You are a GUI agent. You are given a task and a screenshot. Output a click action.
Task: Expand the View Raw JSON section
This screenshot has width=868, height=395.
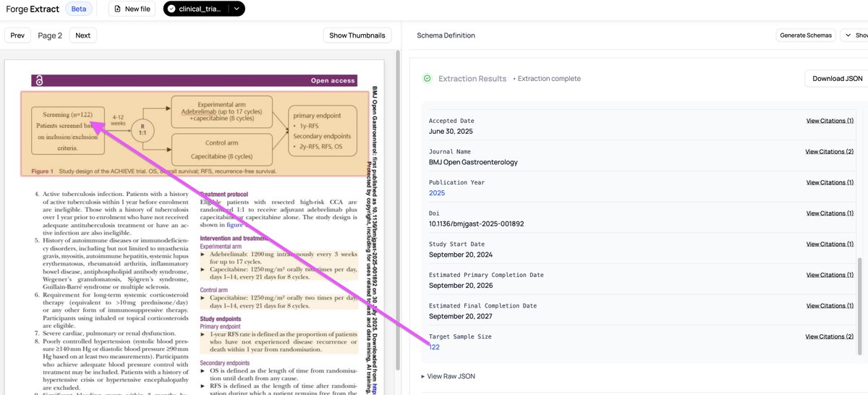(x=448, y=376)
